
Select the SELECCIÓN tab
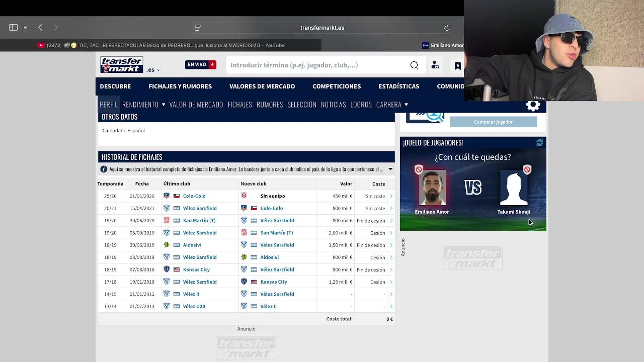(x=302, y=105)
